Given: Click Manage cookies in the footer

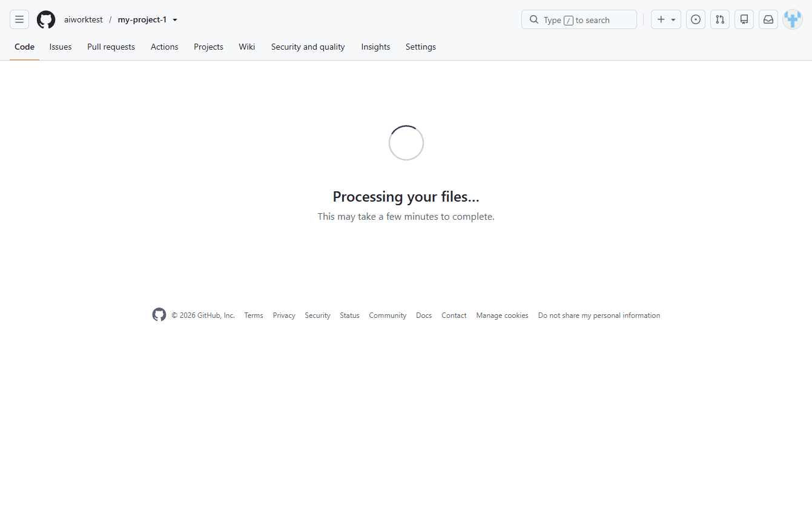Looking at the screenshot, I should tap(502, 315).
